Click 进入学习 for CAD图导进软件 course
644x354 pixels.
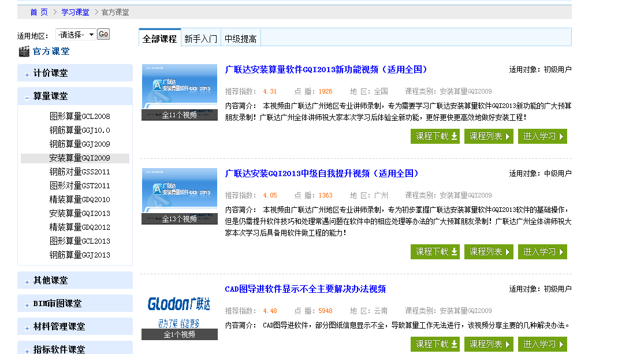coord(542,344)
